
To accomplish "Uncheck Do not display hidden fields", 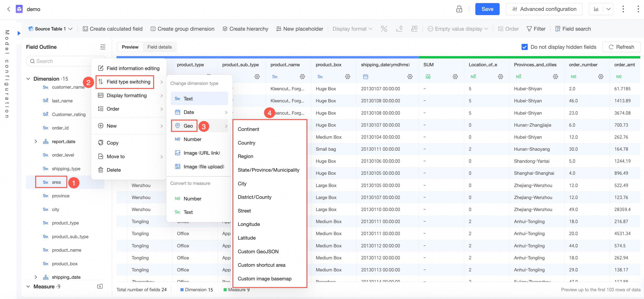I will (x=524, y=47).
